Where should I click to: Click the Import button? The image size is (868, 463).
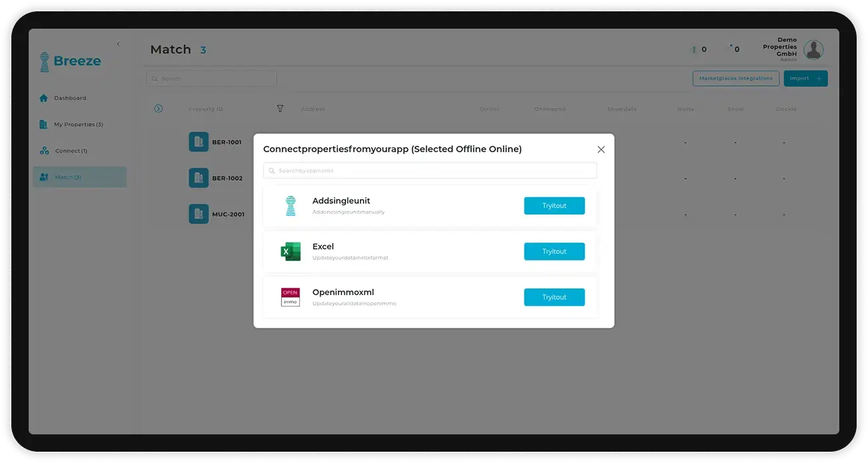[806, 79]
